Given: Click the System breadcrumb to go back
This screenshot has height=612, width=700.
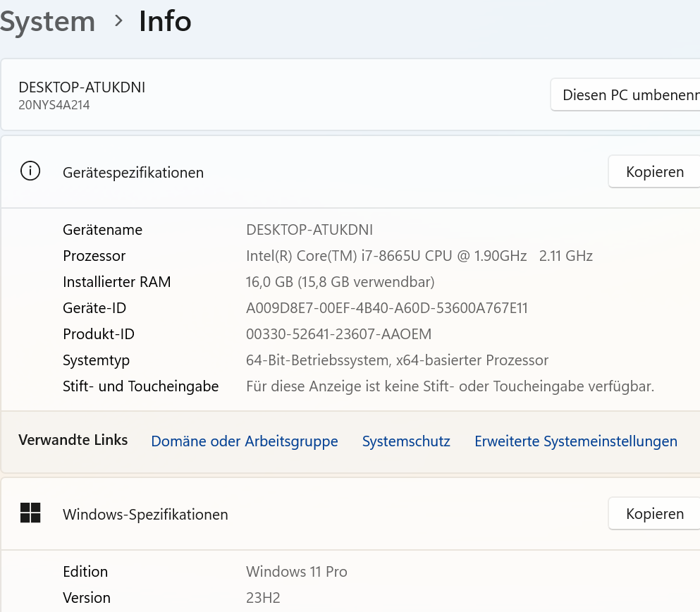Looking at the screenshot, I should 47,21.
